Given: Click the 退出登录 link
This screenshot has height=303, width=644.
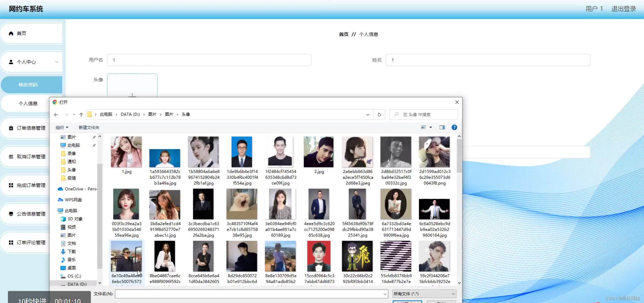Looking at the screenshot, I should tap(623, 9).
